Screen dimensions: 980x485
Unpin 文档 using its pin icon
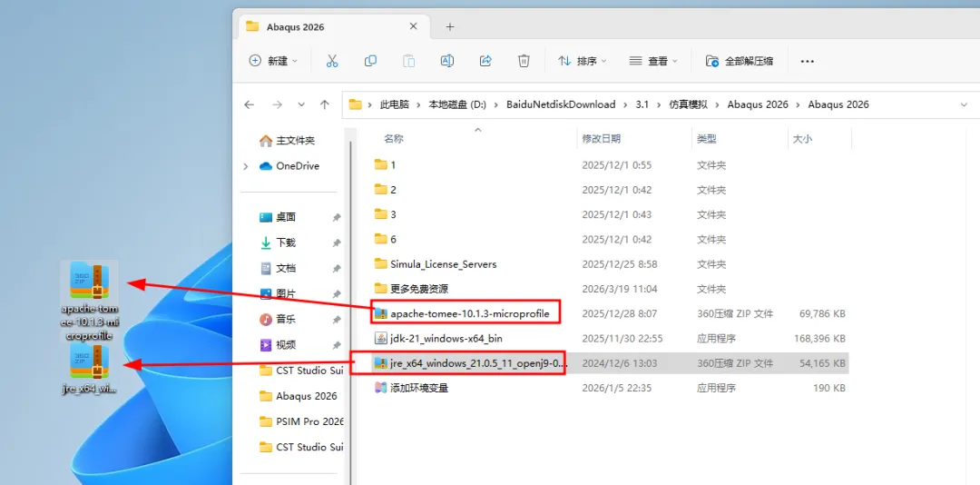(x=337, y=269)
